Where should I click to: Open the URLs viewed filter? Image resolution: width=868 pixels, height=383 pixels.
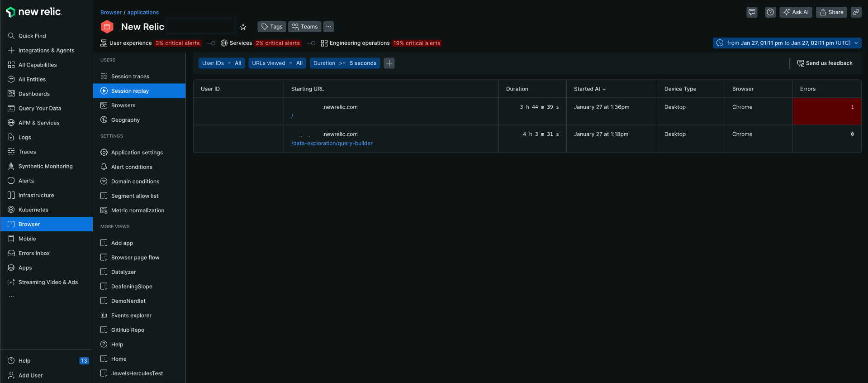click(277, 63)
